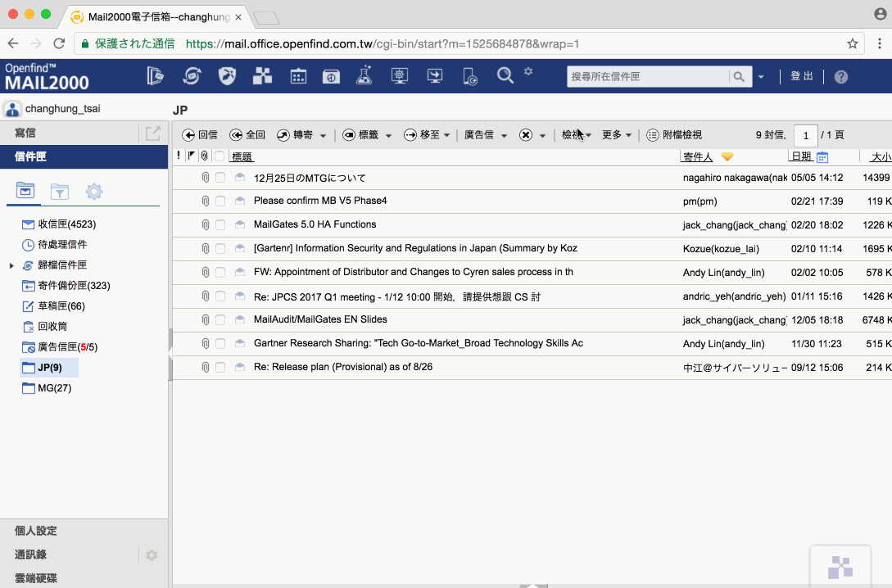Open the lab flask icon in header
Screen dimensions: 892x588
pyautogui.click(x=364, y=76)
